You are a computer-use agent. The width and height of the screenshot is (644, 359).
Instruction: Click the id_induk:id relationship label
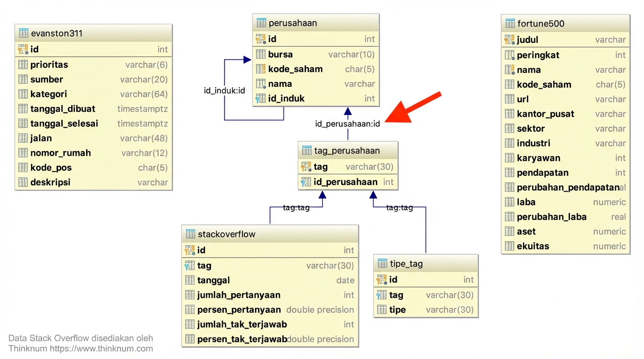224,91
